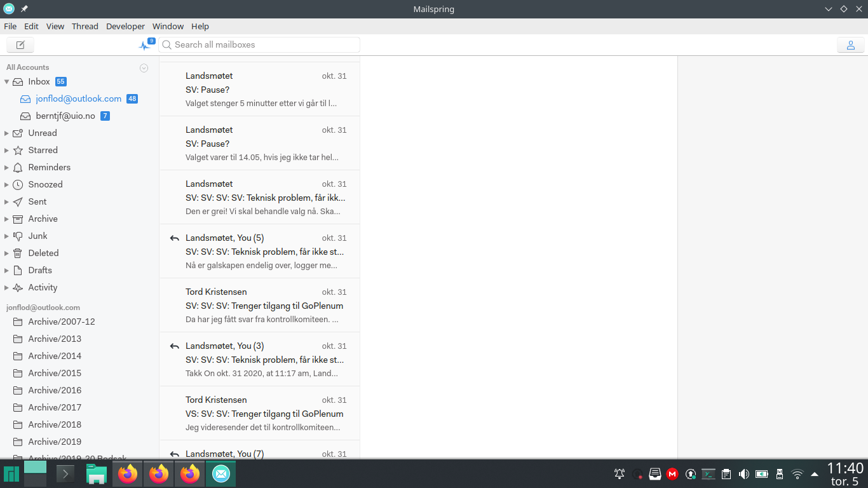Click the Activity pulse icon in sidebar

18,287
